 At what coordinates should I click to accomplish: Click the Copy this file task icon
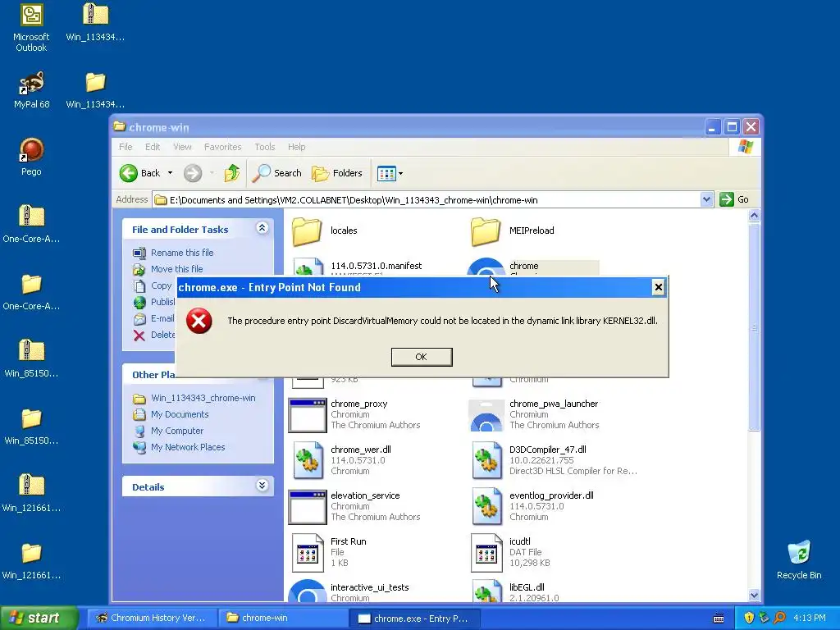139,285
